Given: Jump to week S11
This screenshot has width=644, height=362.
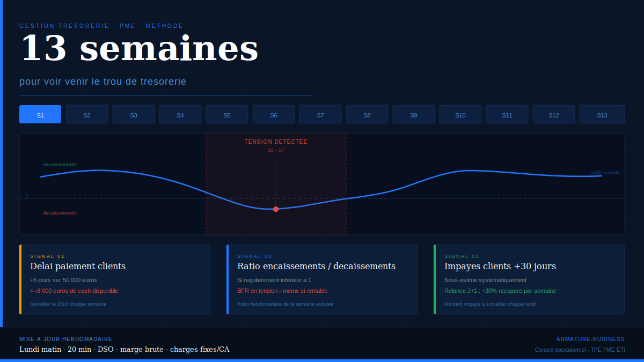Looking at the screenshot, I should [507, 114].
